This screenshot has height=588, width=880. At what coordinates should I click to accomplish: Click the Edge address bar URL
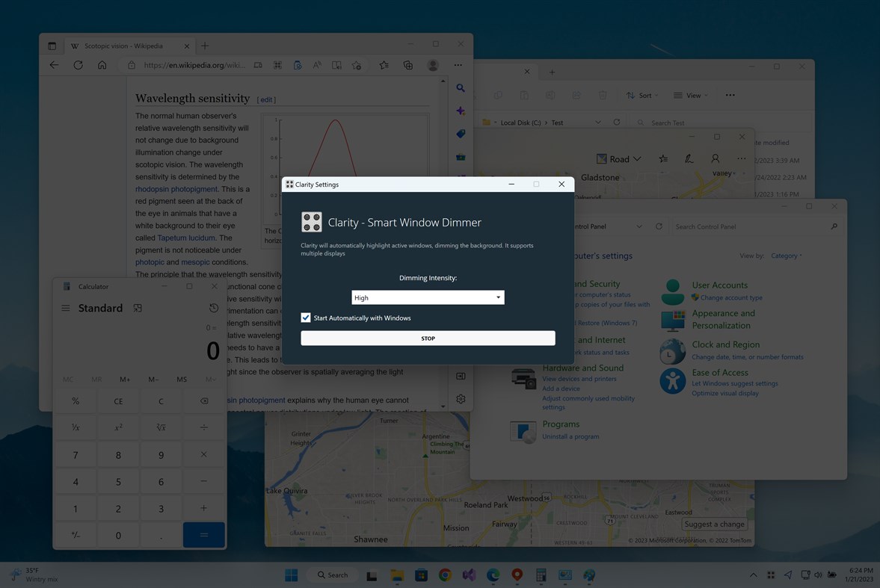pyautogui.click(x=194, y=65)
